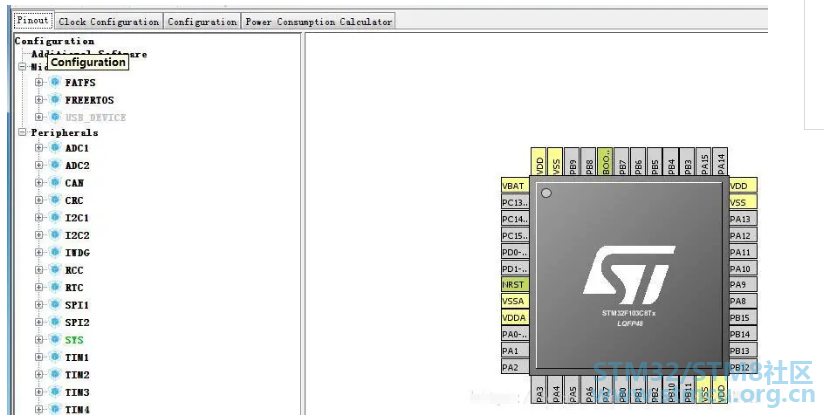Click pin PA9 on the chip
Image resolution: width=824 pixels, height=417 pixels.
(x=743, y=284)
